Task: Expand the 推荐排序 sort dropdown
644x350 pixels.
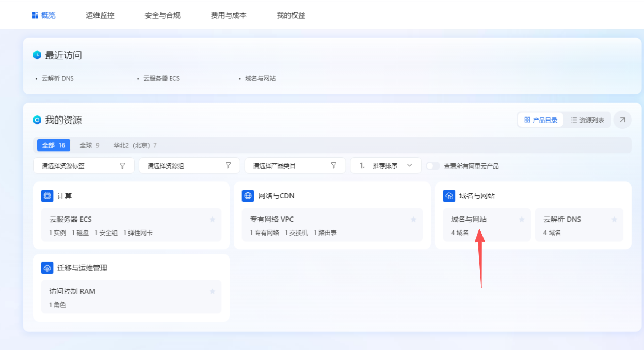Action: click(x=386, y=166)
